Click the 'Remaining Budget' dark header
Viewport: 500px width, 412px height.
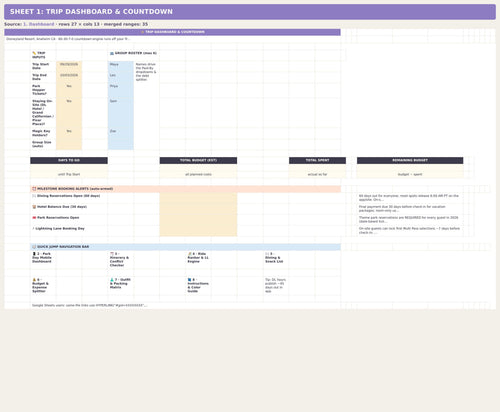[410, 160]
